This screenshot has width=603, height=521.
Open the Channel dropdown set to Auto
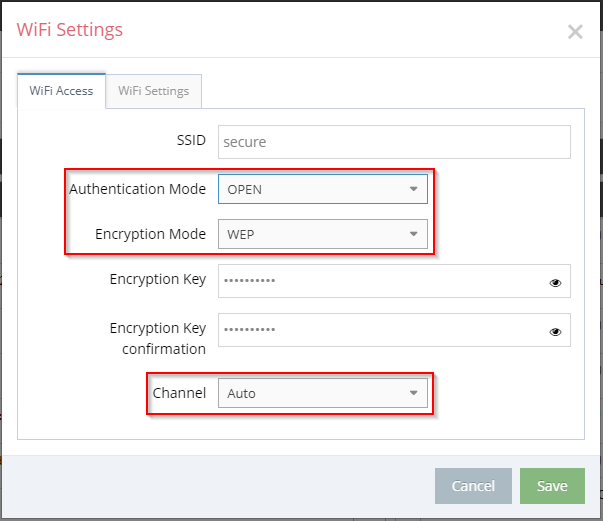(323, 393)
